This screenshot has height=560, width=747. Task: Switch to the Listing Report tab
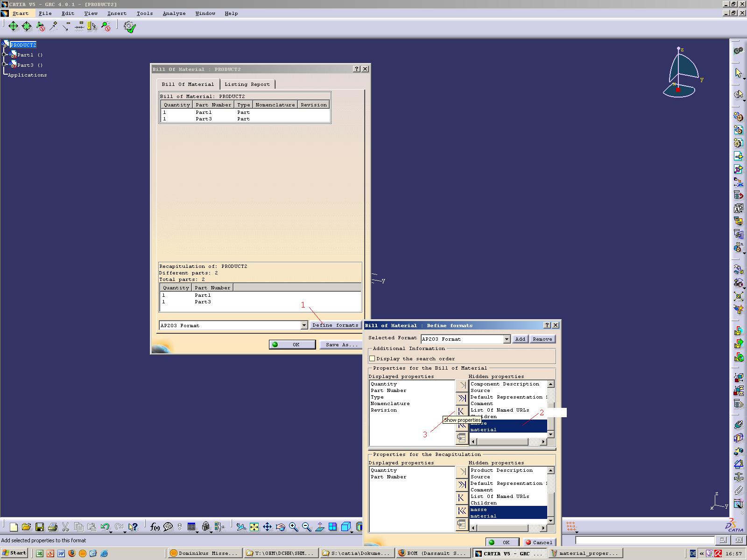coord(247,84)
